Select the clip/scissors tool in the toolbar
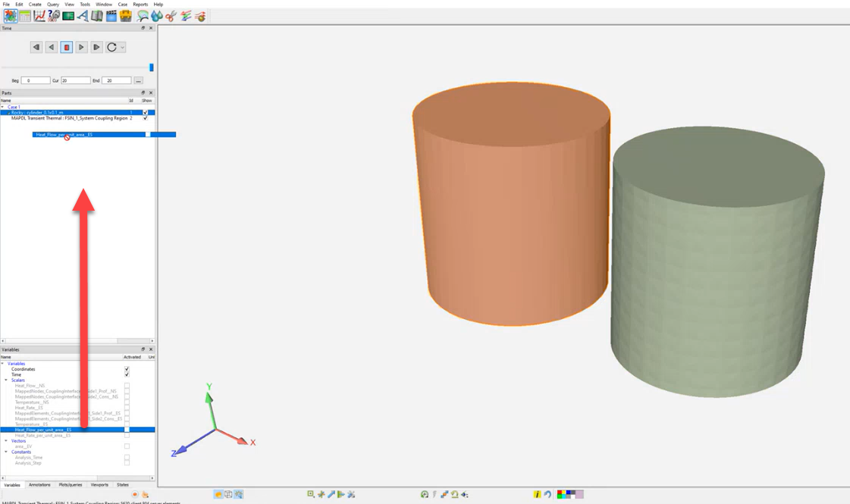Screen dimensions: 850x504 click(170, 16)
